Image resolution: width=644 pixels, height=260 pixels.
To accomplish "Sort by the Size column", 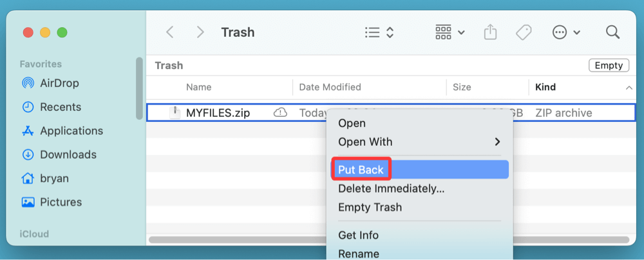I will pyautogui.click(x=462, y=87).
